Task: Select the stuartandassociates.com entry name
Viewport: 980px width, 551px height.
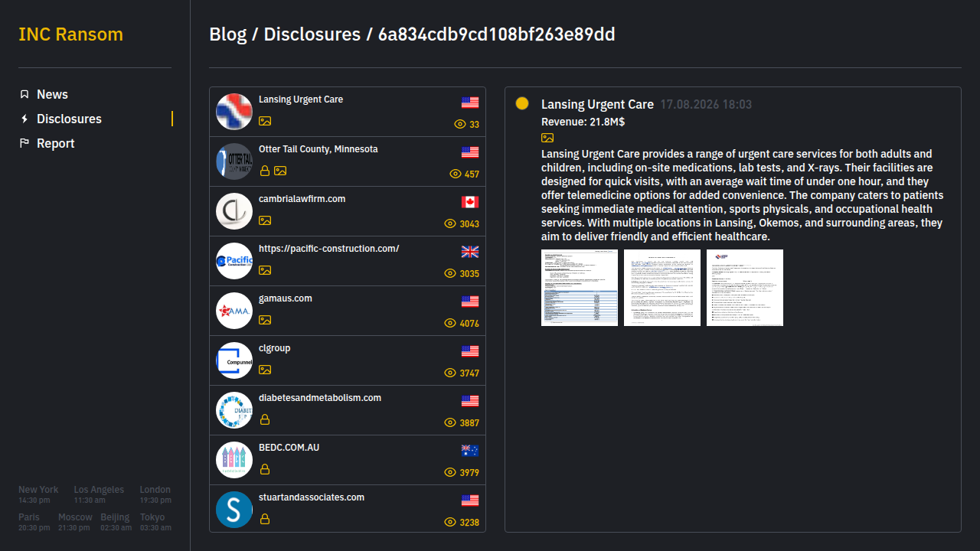Action: click(312, 497)
